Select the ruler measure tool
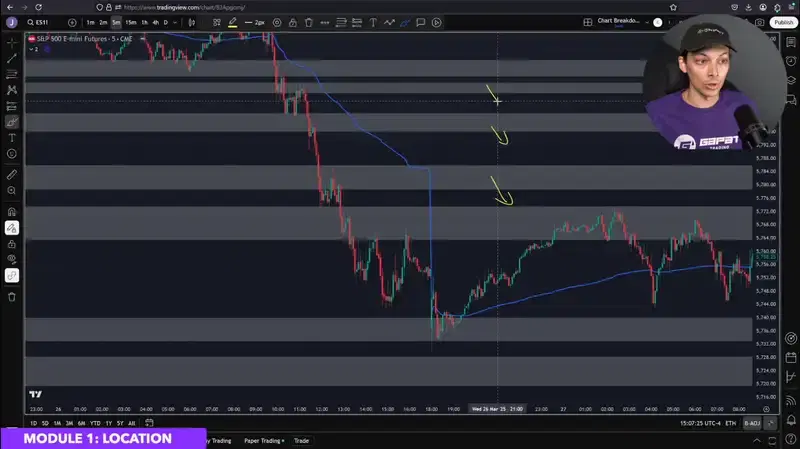The height and width of the screenshot is (449, 800). 12,175
